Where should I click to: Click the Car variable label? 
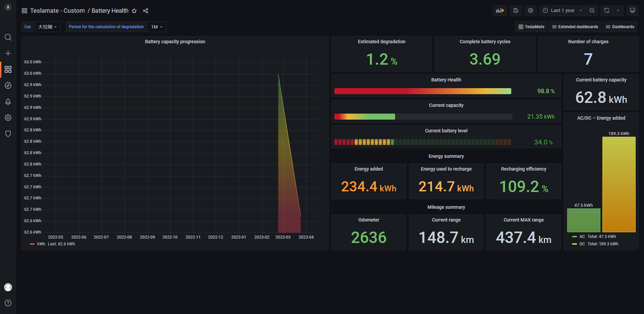(x=28, y=27)
